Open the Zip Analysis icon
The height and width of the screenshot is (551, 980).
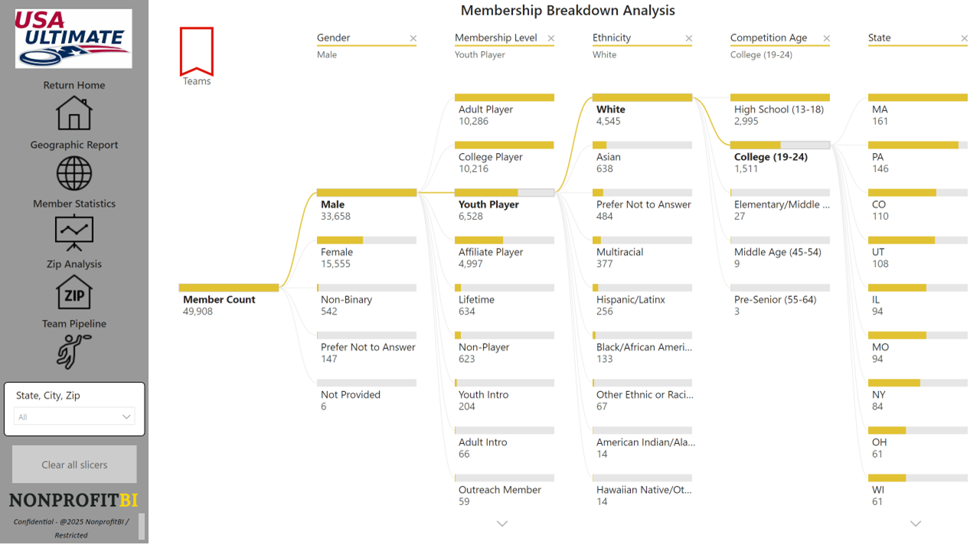pos(74,292)
